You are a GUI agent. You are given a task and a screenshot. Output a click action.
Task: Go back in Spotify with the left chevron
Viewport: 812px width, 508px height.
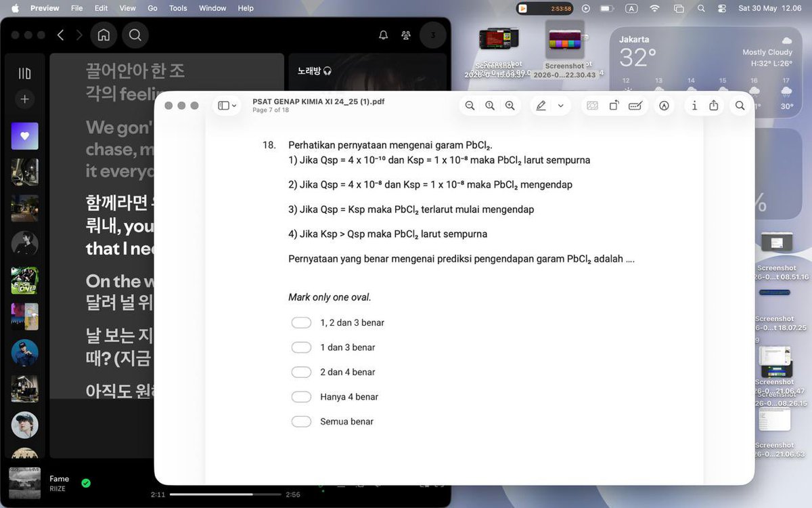tap(60, 35)
